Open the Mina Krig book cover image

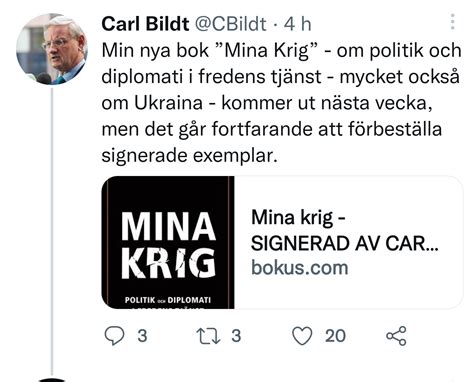(168, 242)
